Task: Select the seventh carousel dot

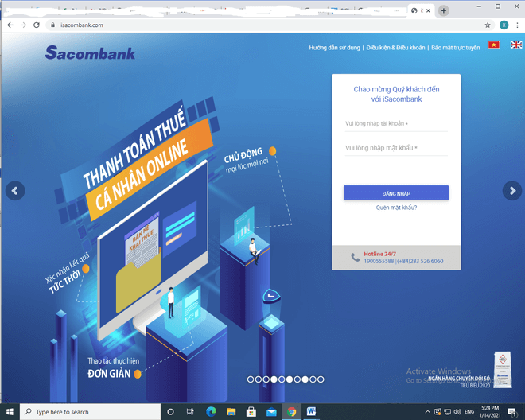Action: [297, 379]
